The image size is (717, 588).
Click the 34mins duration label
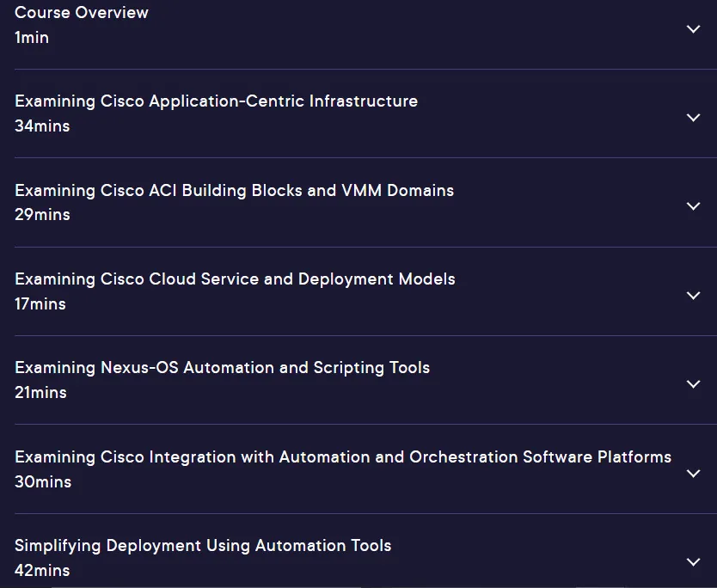coord(42,126)
